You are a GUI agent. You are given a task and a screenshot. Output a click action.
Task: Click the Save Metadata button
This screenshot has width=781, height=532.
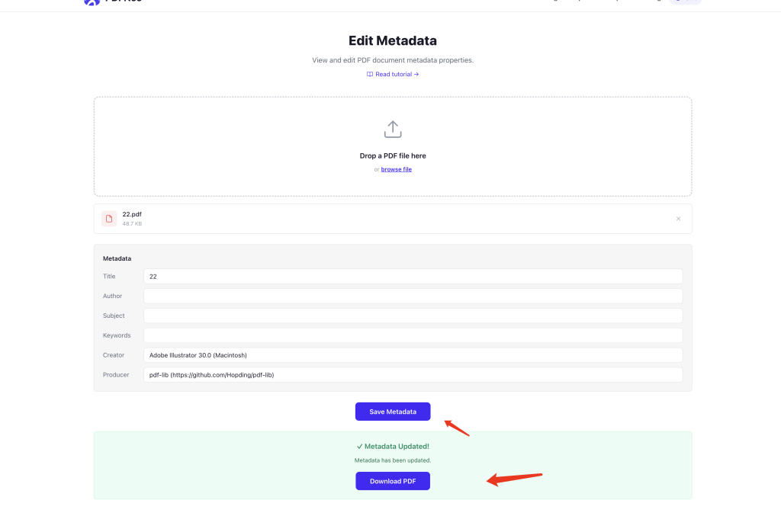pos(393,412)
